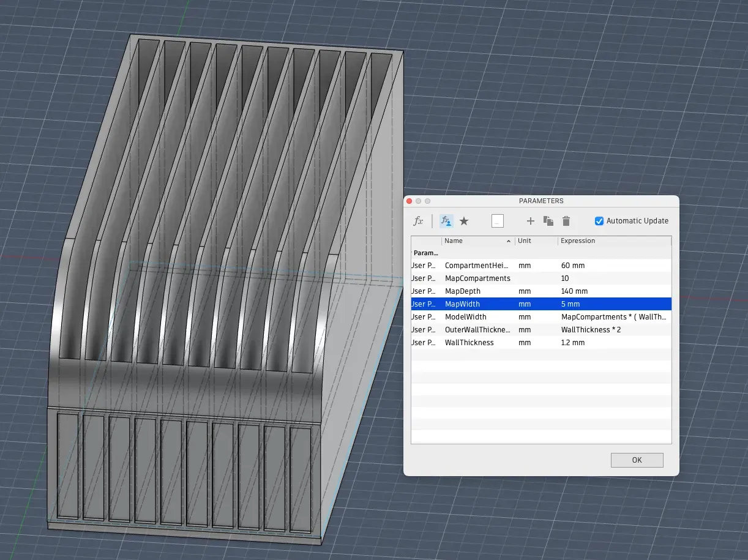Click the WallThickness expression 1.2 mm

(572, 343)
